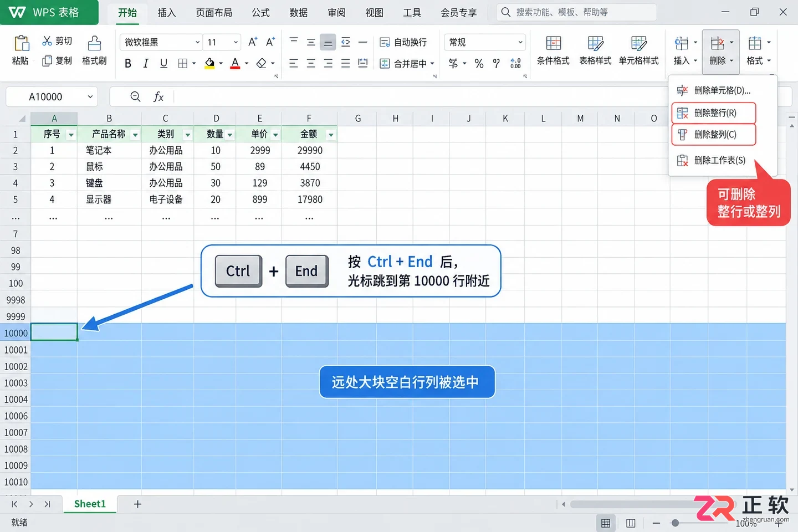Open the font size dropdown
This screenshot has height=532, width=798.
(x=236, y=42)
